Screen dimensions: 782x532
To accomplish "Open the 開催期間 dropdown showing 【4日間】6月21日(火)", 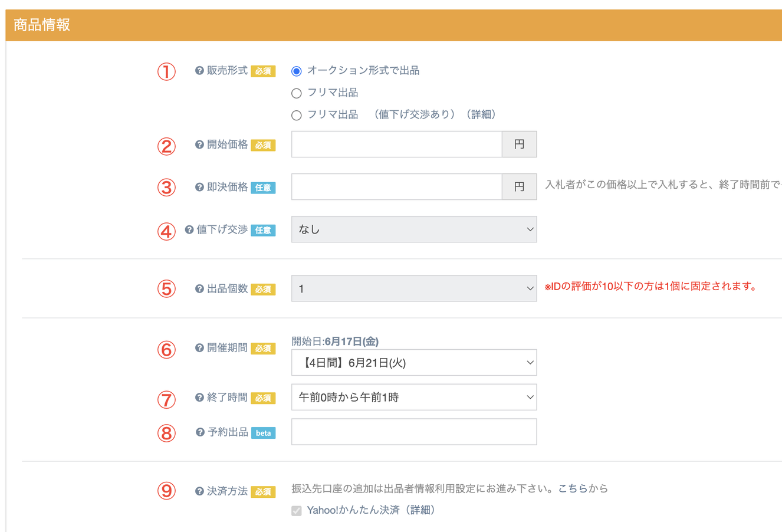I will tap(413, 363).
